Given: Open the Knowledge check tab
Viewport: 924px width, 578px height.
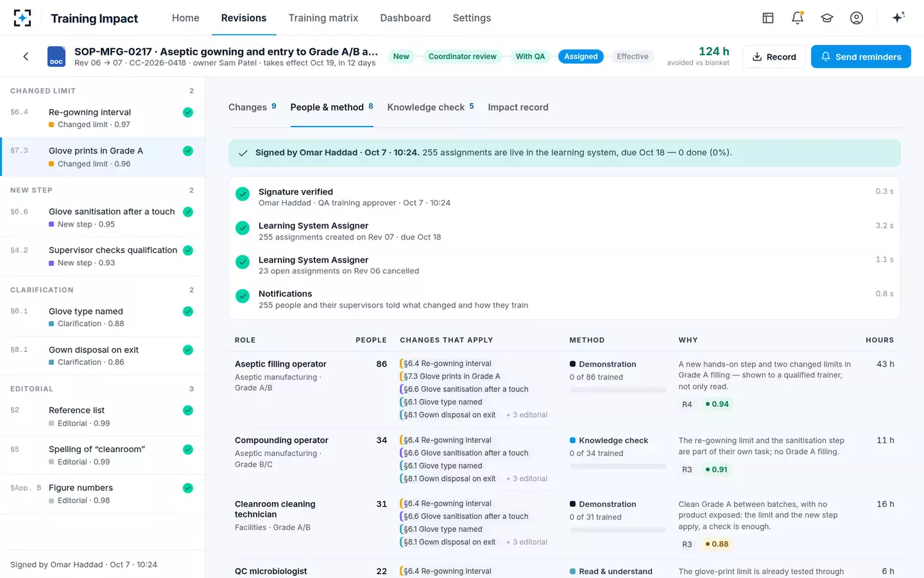Looking at the screenshot, I should tap(431, 107).
